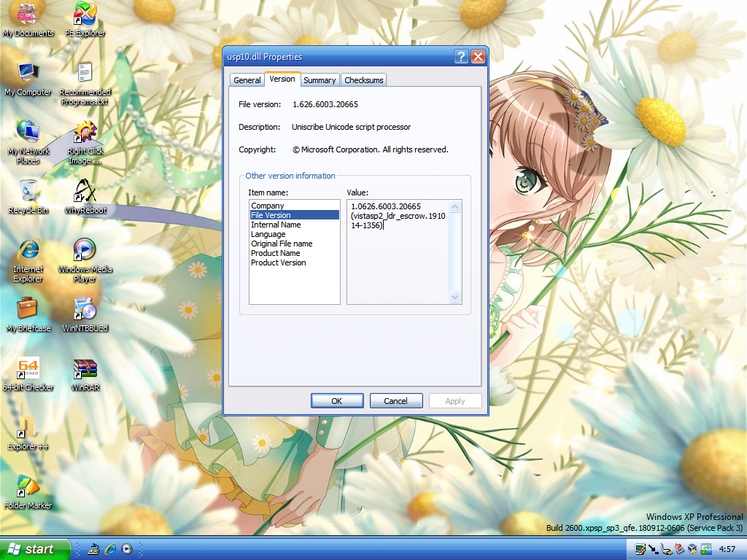
Task: Select the Version tab
Action: coord(282,79)
